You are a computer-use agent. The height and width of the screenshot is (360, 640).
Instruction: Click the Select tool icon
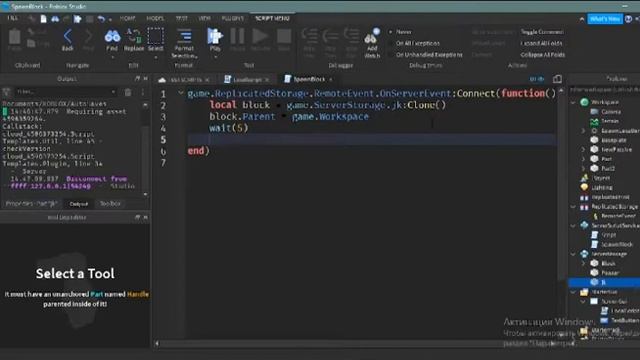[x=155, y=36]
